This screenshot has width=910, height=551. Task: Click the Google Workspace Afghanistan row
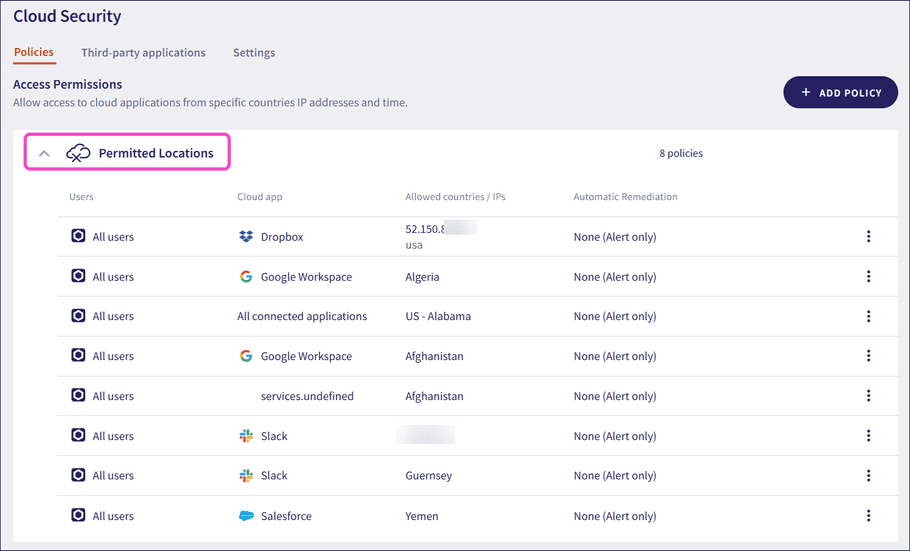click(306, 356)
